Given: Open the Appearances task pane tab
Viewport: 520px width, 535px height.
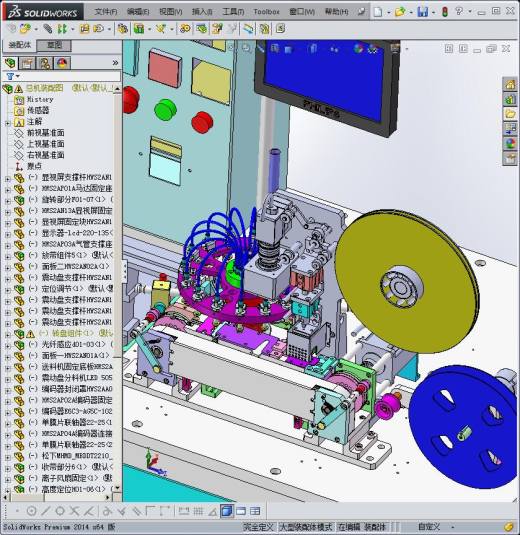Looking at the screenshot, I should click(x=510, y=144).
